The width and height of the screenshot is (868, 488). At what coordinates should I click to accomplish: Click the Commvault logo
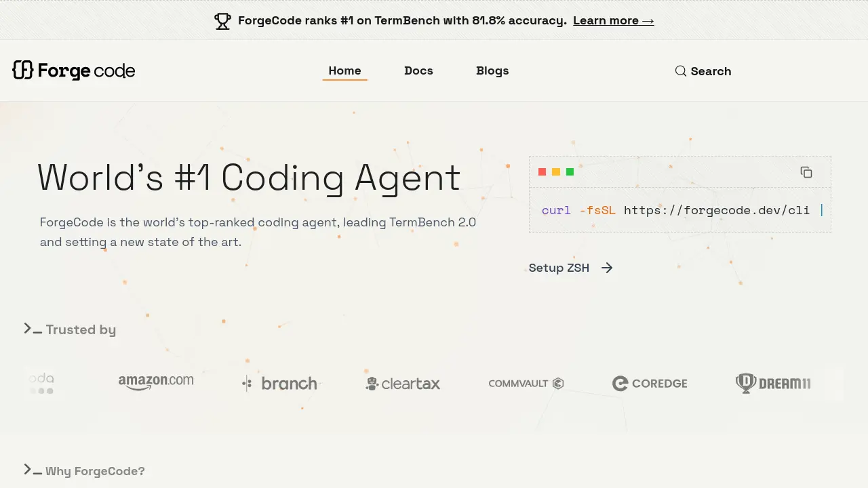pos(526,384)
